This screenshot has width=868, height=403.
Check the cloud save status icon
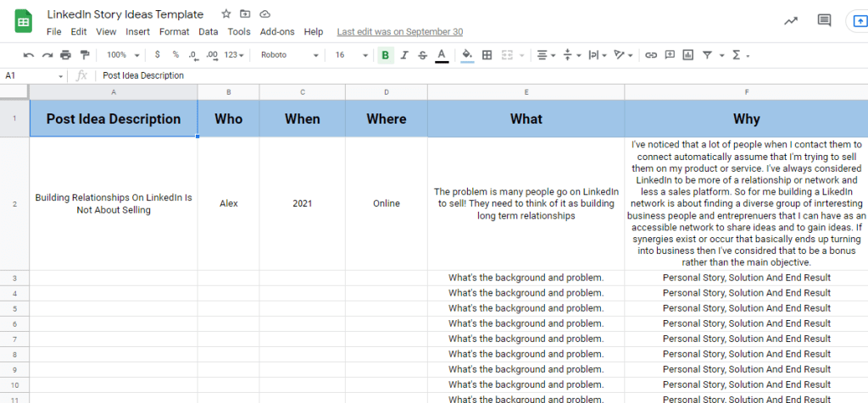point(264,14)
